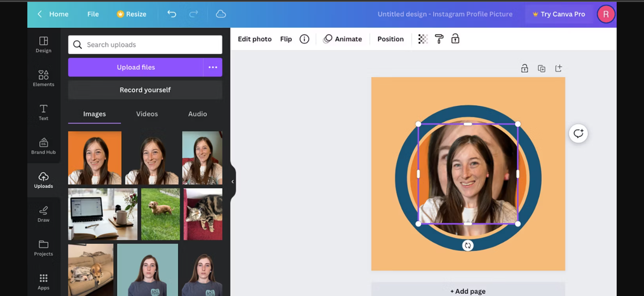Select the portrait thumbnail with dark background
Screen dimensions: 644x296
(x=151, y=158)
